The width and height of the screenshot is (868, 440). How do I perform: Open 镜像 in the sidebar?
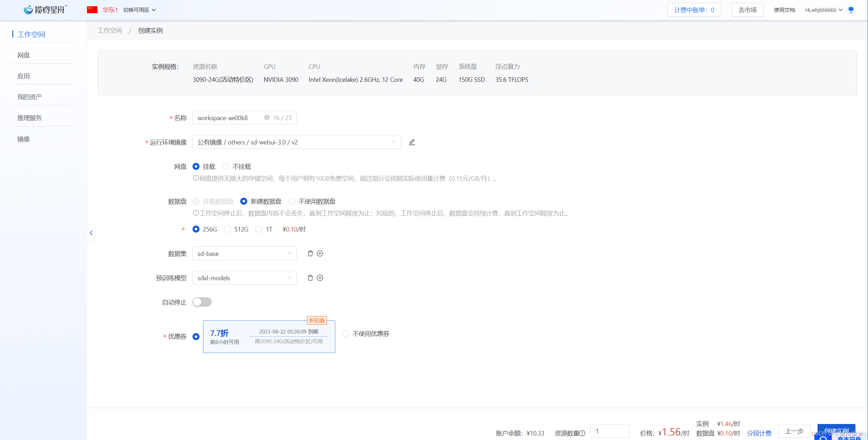(x=24, y=139)
